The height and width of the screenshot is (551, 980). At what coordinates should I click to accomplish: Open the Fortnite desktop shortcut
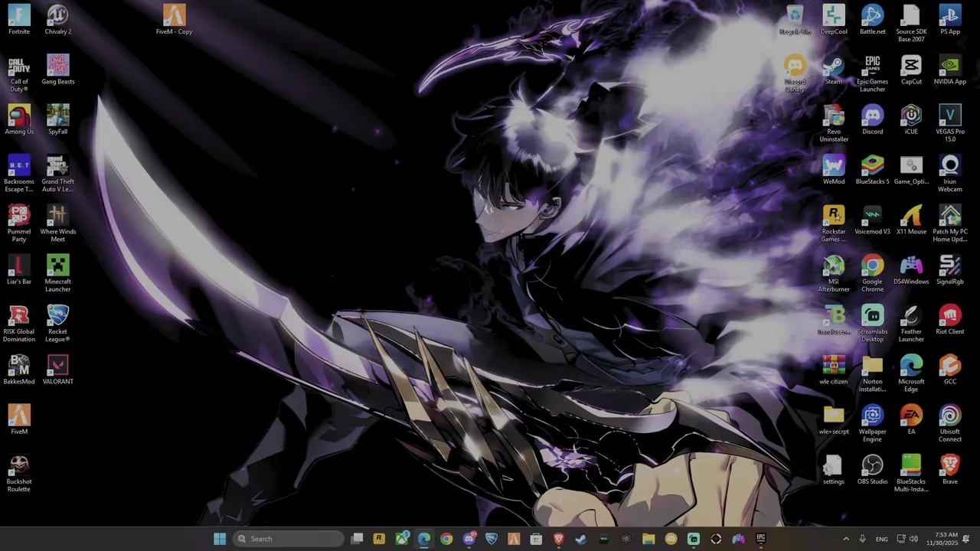tap(19, 20)
